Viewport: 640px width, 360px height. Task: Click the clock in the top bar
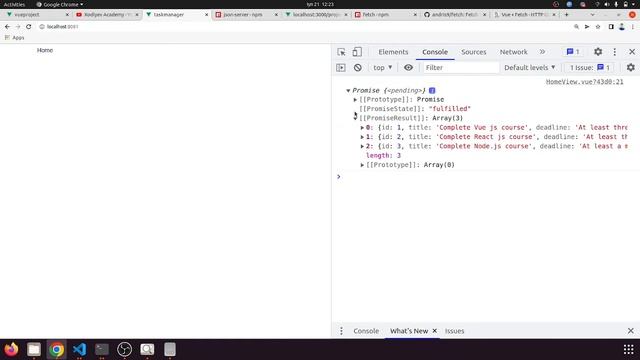click(320, 4)
